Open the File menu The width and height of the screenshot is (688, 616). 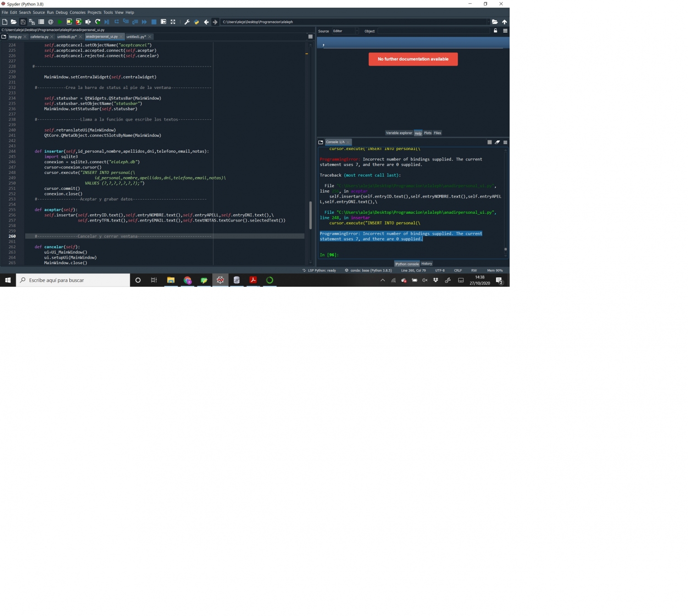[x=5, y=12]
